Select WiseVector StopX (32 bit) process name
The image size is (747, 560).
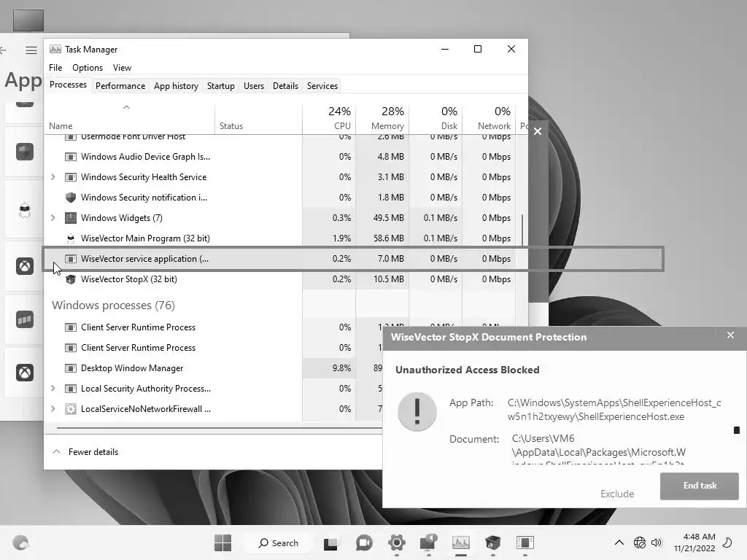(x=128, y=279)
